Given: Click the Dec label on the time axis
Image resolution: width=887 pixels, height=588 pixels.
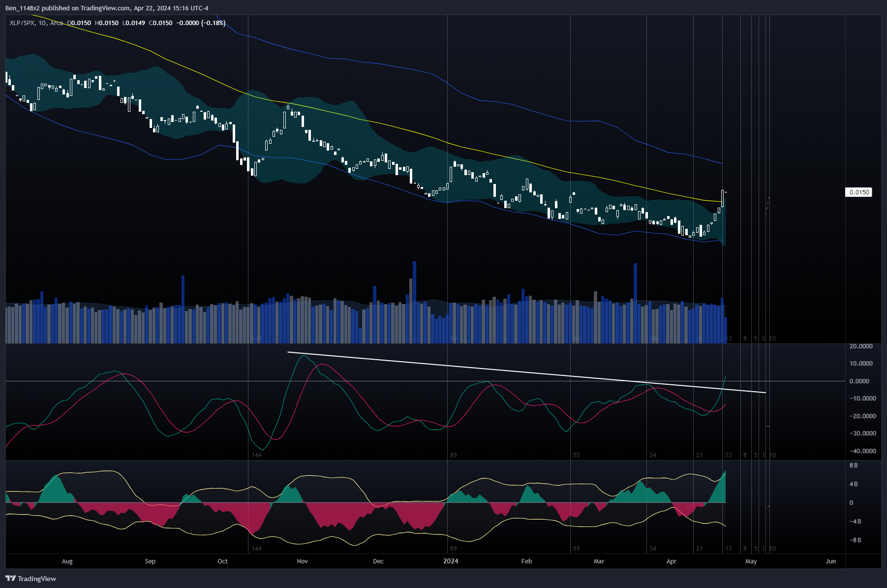Looking at the screenshot, I should click(378, 561).
